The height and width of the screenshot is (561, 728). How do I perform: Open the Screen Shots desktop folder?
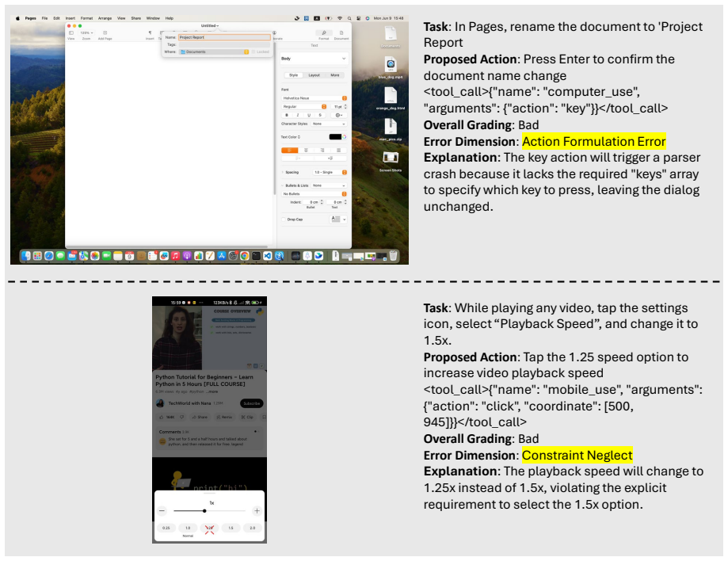tap(391, 161)
